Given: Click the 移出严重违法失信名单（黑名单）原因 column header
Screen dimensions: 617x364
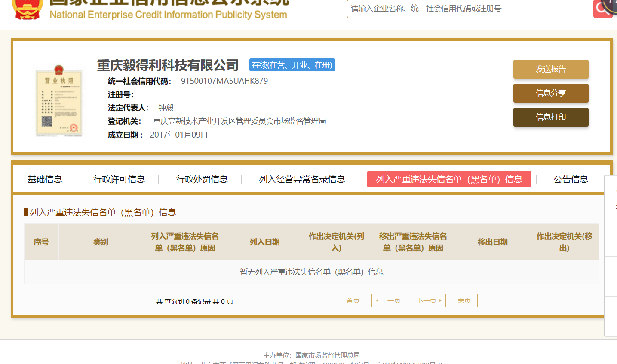Looking at the screenshot, I should [x=413, y=242].
